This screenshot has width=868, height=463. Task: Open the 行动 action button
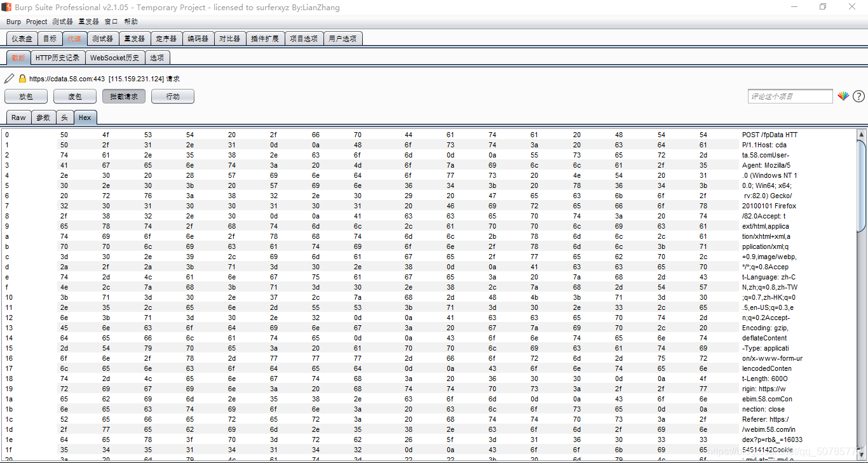tap(173, 97)
